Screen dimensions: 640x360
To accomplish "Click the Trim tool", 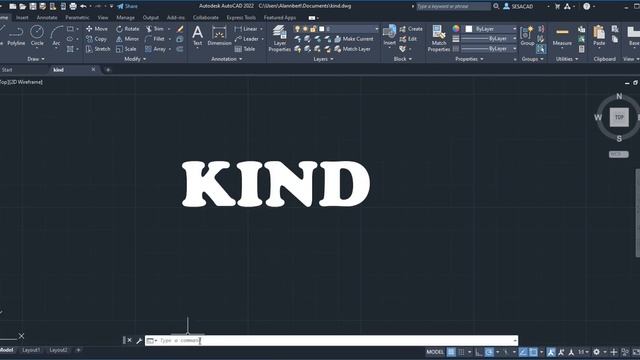I will (x=155, y=29).
